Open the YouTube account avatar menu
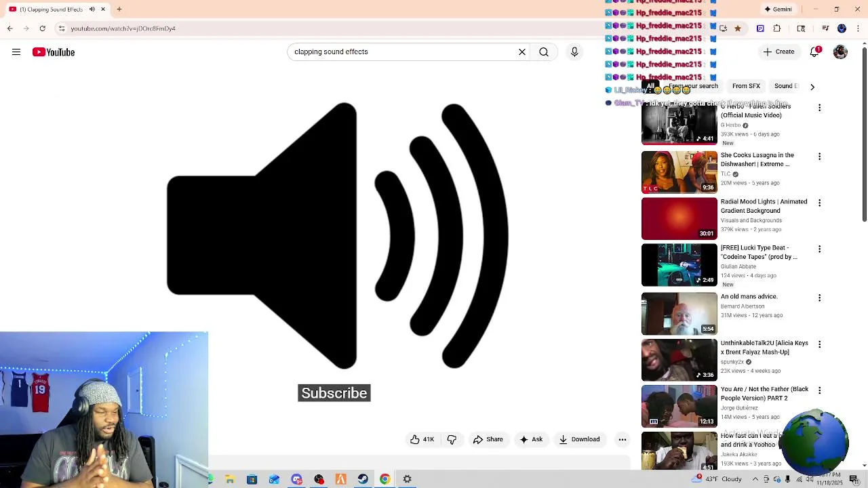Viewport: 868px width, 488px height. pos(840,52)
